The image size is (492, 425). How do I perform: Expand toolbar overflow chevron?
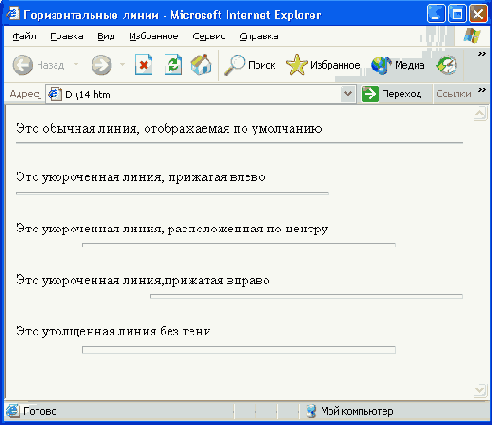(x=482, y=54)
